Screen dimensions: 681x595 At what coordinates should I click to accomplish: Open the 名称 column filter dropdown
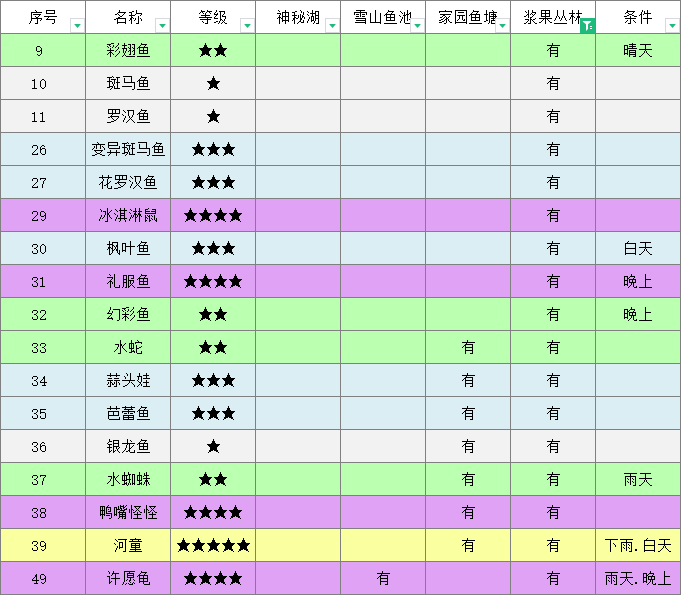tap(162, 26)
